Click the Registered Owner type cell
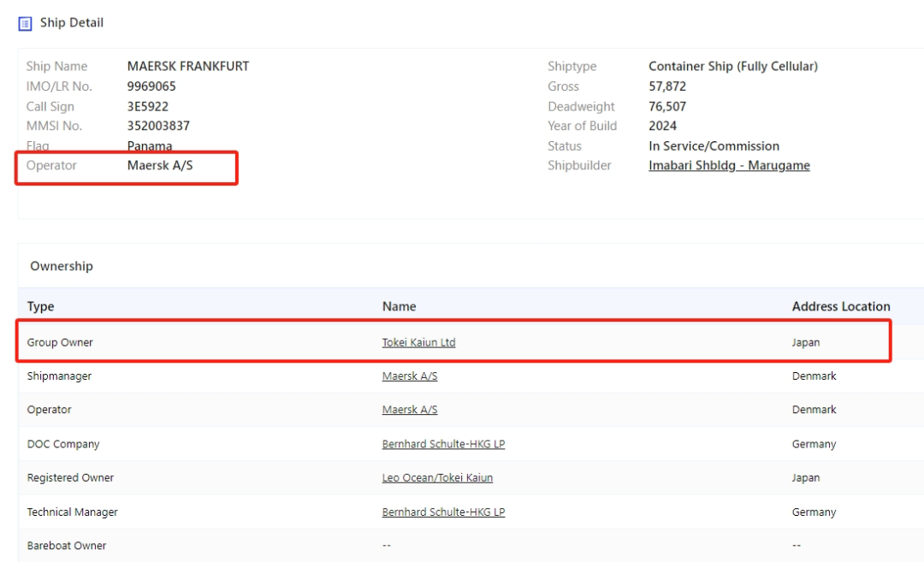The width and height of the screenshot is (924, 562). pos(70,478)
